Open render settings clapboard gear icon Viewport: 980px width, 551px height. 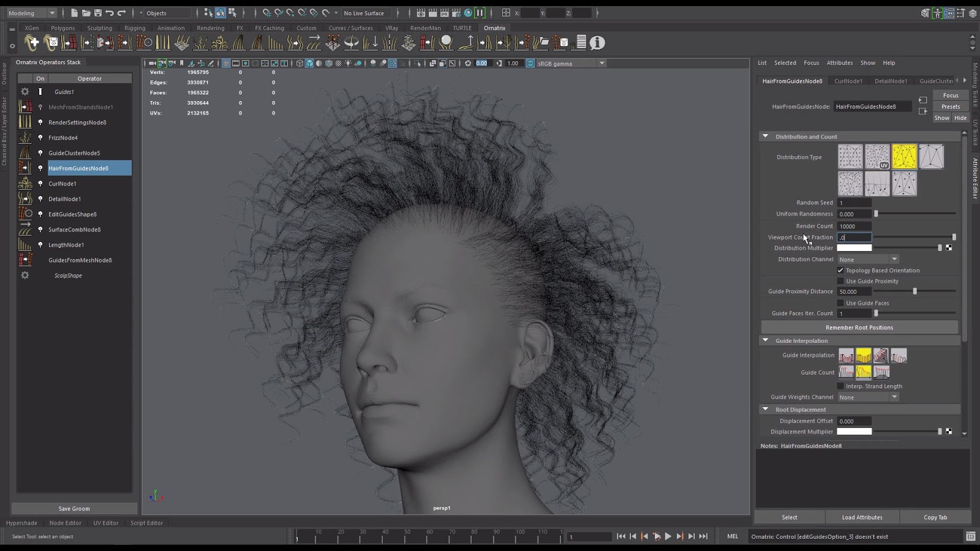coord(456,13)
